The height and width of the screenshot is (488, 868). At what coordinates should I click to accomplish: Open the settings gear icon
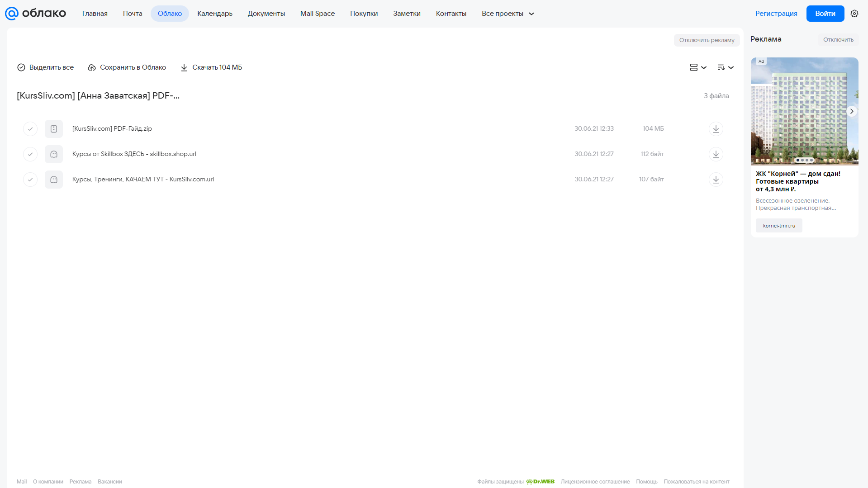tap(854, 14)
